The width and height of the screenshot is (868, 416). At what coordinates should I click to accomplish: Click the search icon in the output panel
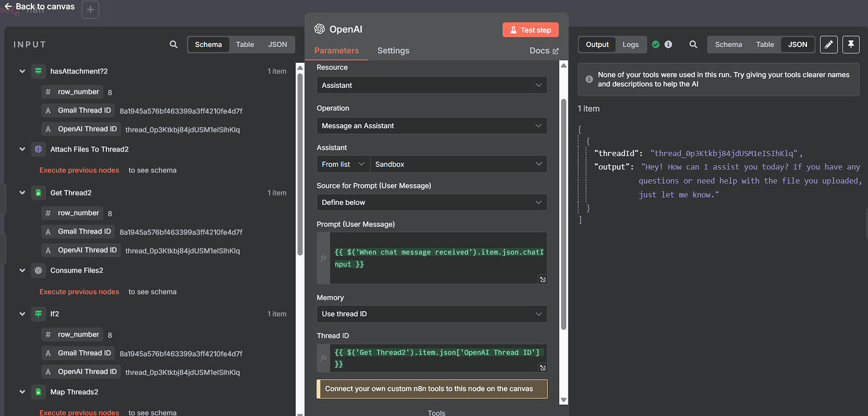coord(693,44)
